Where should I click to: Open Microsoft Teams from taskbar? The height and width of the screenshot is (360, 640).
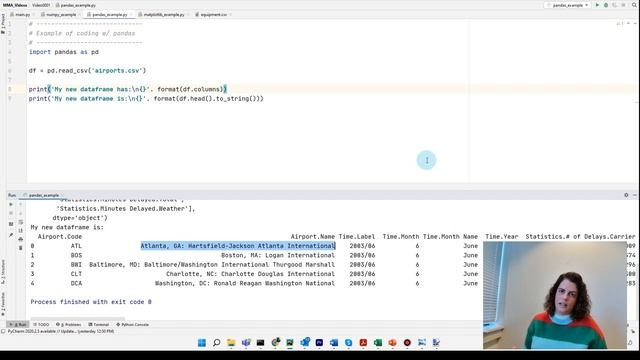[x=246, y=342]
